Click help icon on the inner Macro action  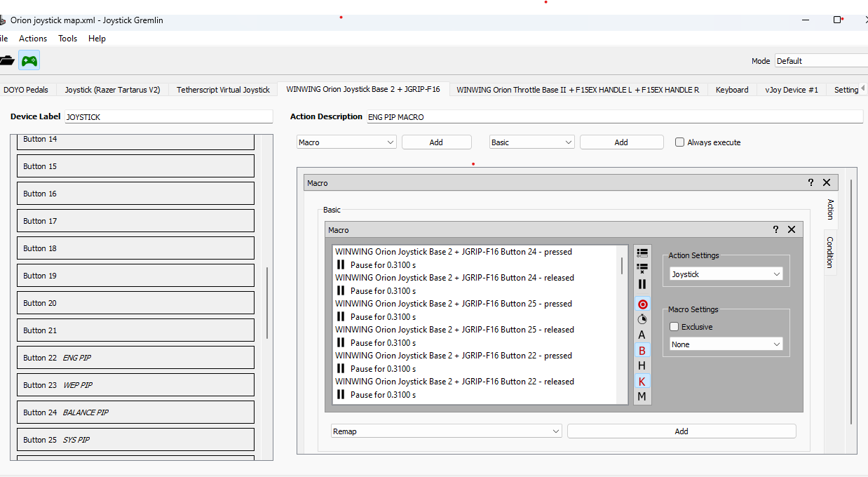coord(775,229)
